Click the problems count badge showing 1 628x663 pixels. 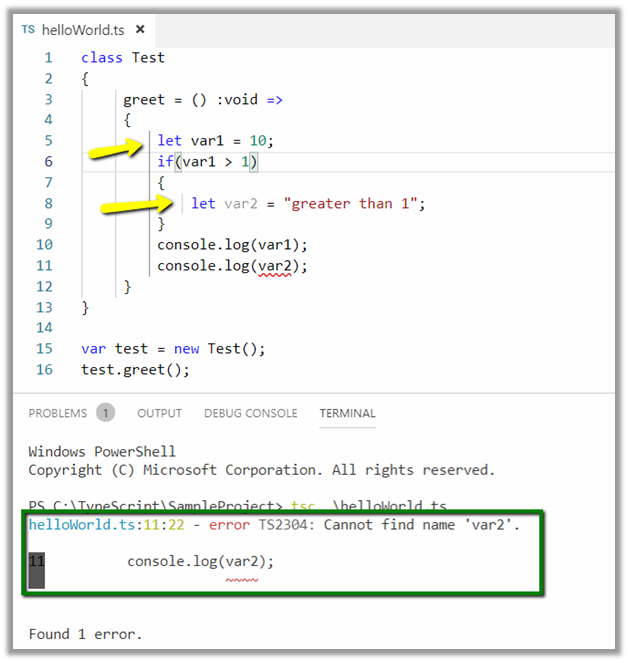click(x=105, y=413)
